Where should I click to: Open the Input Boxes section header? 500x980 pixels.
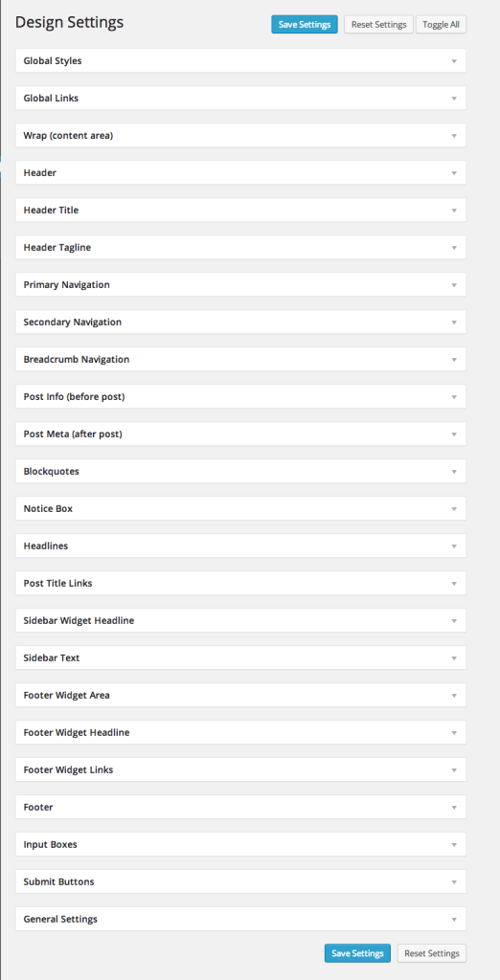[x=240, y=844]
